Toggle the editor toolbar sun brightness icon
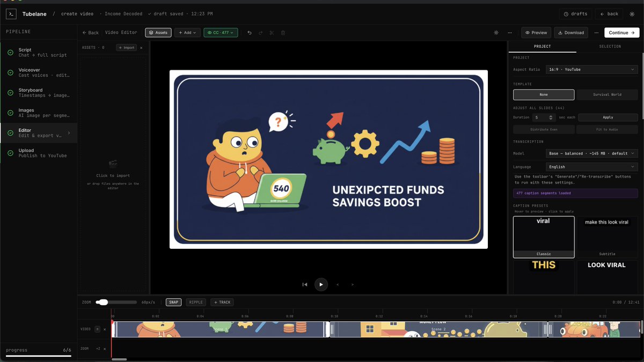 (496, 33)
